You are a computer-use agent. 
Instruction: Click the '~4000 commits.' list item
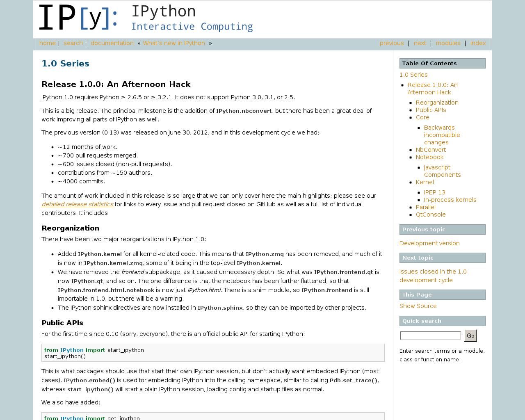(x=81, y=181)
